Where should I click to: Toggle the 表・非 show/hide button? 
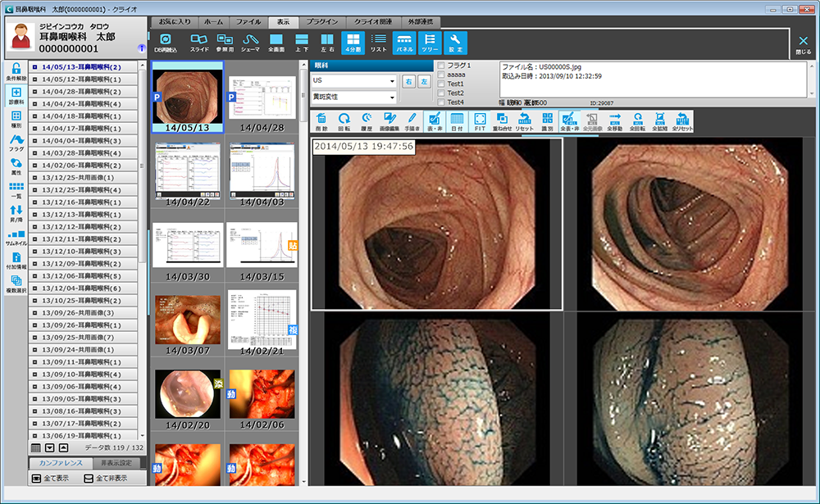435,121
